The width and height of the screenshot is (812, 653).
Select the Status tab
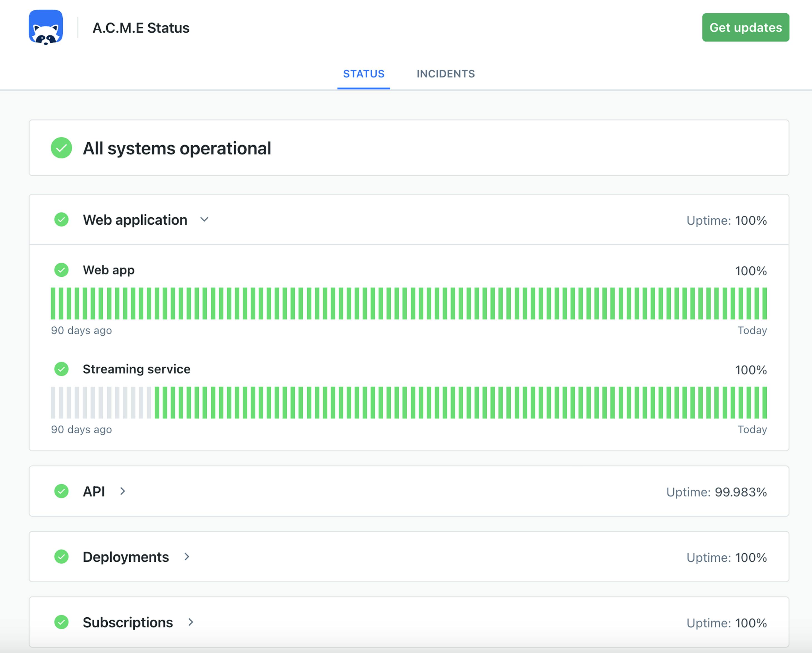point(363,74)
